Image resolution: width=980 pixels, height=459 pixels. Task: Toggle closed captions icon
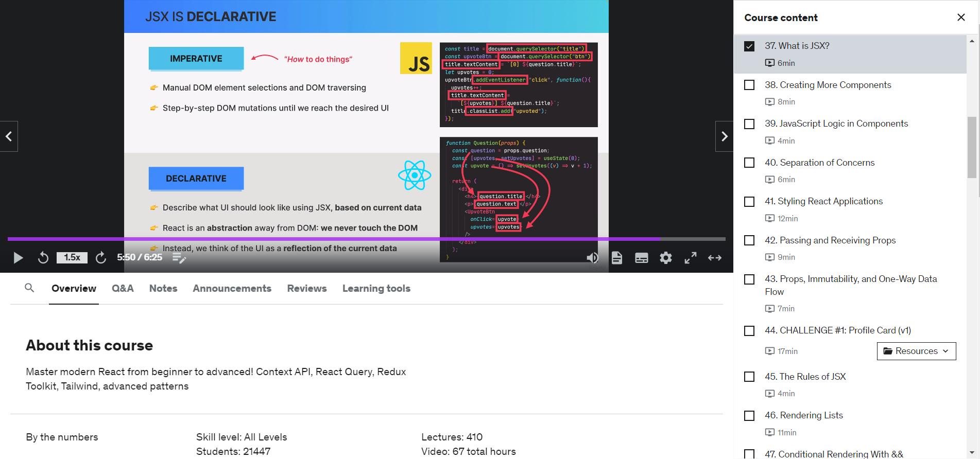[641, 258]
